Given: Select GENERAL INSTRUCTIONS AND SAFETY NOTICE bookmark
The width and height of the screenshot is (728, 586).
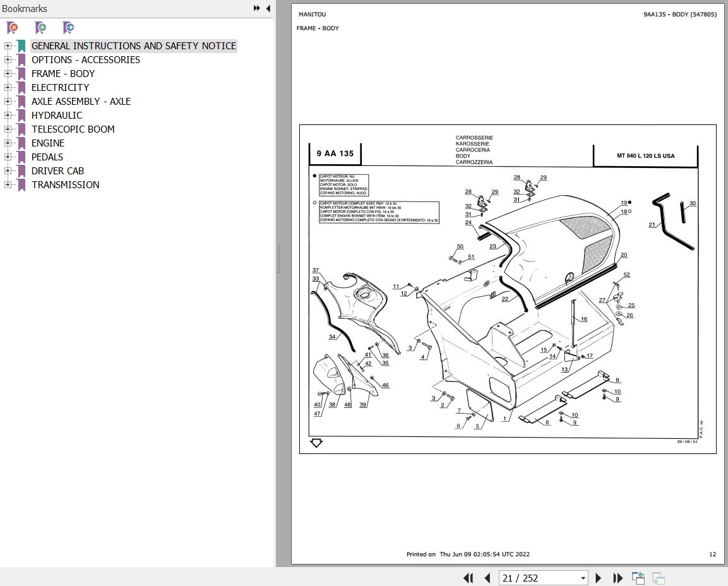Looking at the screenshot, I should [x=134, y=45].
